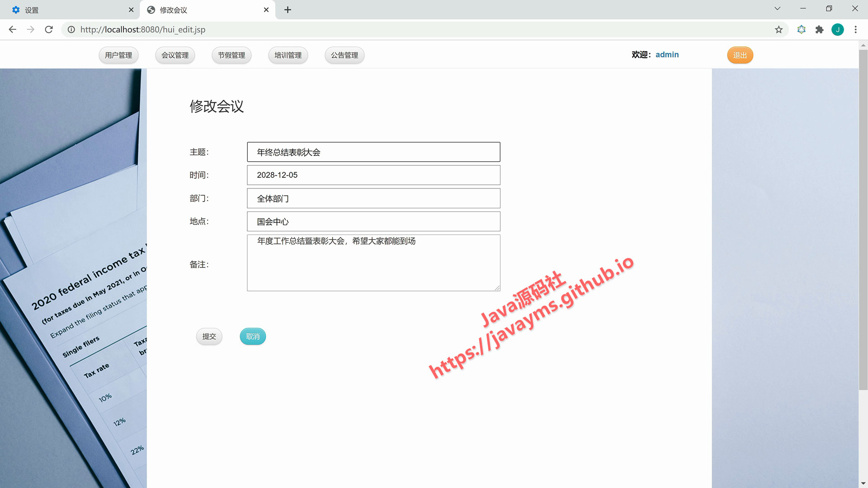This screenshot has height=488, width=868.
Task: Open the Chrome three-dot menu
Action: point(855,29)
